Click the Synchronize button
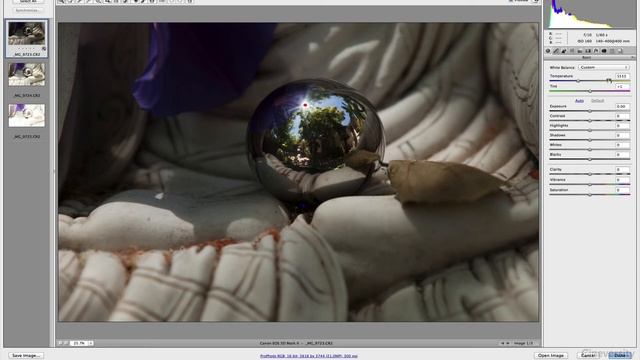 click(27, 10)
